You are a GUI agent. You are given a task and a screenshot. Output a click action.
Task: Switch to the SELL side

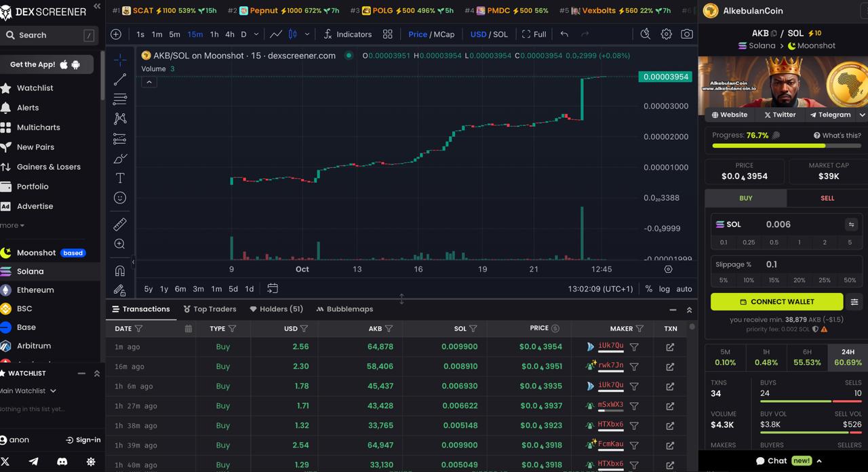(827, 198)
